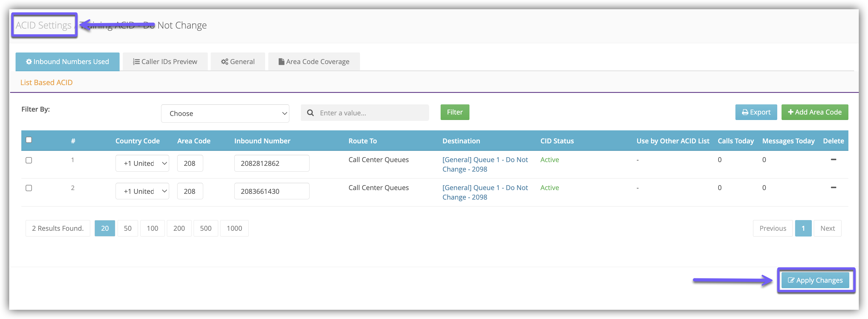The height and width of the screenshot is (319, 868).
Task: Click the minus delete icon for row 1
Action: [x=833, y=159]
